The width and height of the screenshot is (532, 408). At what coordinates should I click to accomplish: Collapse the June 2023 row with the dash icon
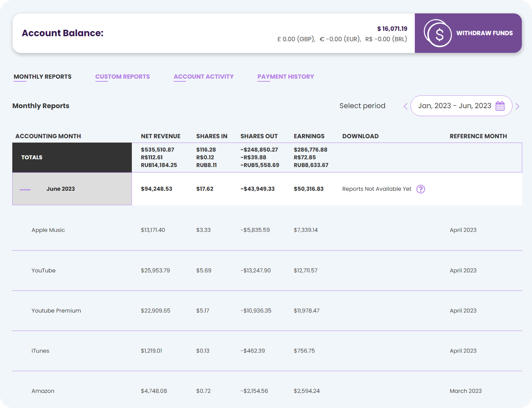[x=25, y=189]
